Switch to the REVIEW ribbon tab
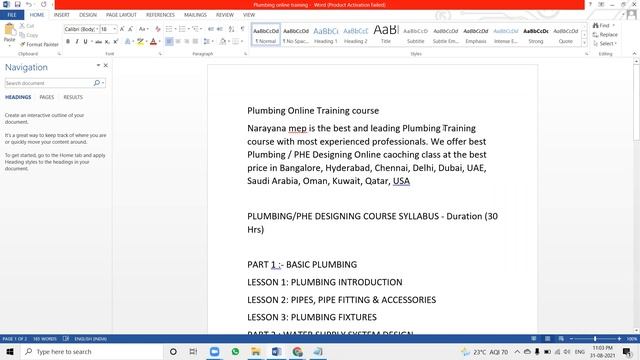Viewport: 640px width, 360px height. pyautogui.click(x=224, y=15)
